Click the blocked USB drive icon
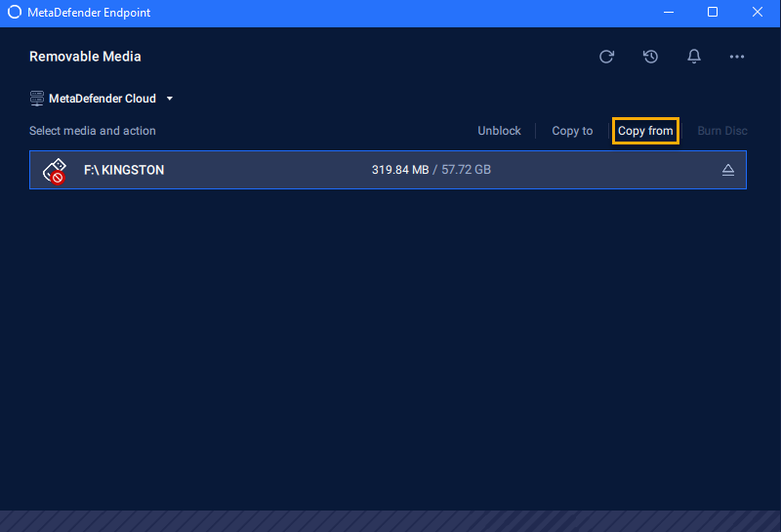 click(55, 171)
